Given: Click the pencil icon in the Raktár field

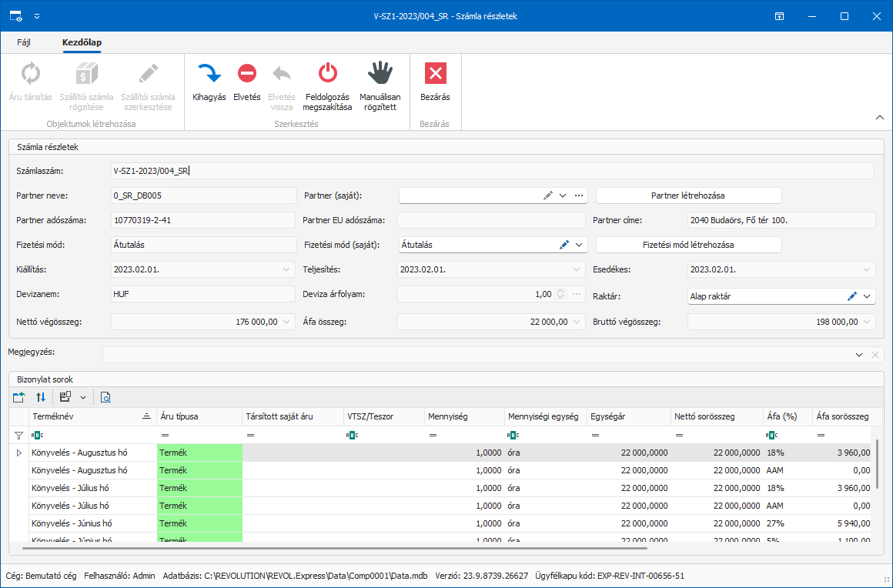Looking at the screenshot, I should 852,296.
